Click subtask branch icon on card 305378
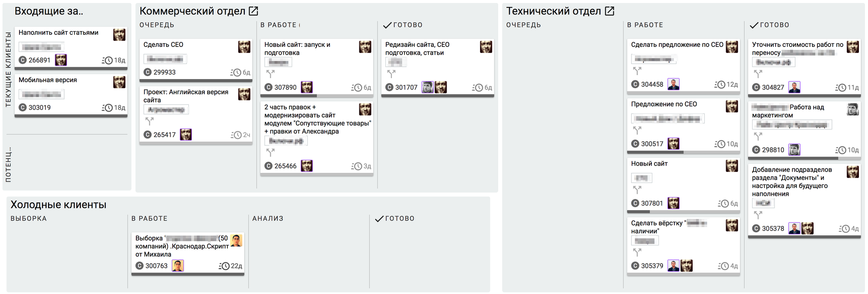The width and height of the screenshot is (868, 294). [x=758, y=215]
